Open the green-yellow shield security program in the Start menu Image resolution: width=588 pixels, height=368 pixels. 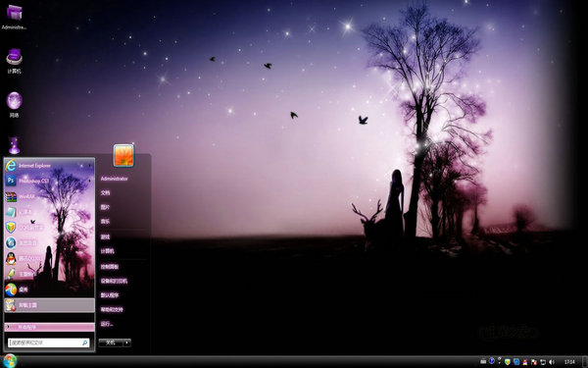tap(49, 228)
